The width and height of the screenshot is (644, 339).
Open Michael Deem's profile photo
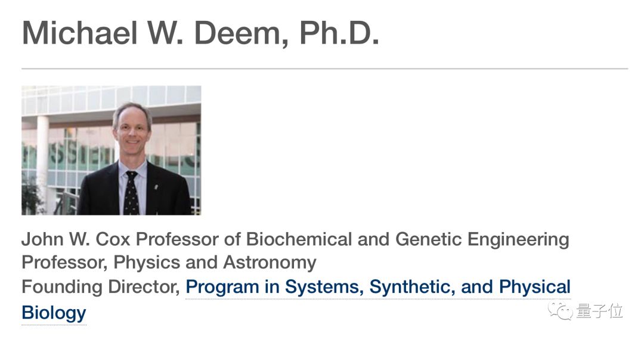point(112,150)
